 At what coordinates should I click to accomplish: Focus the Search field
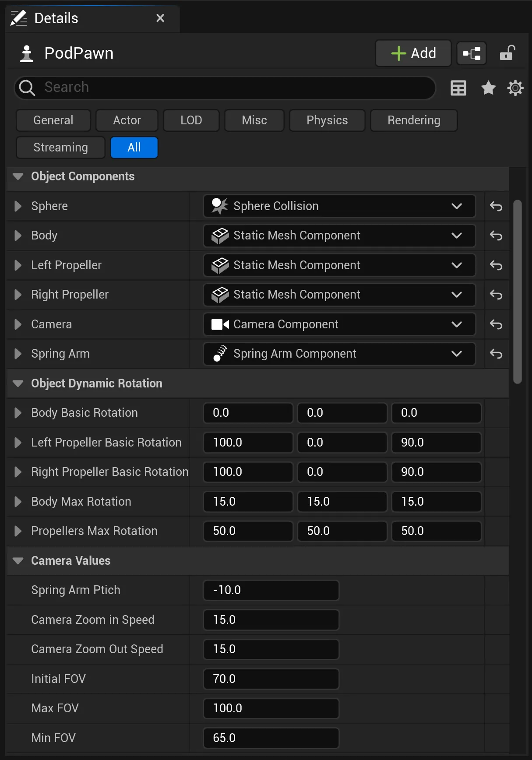(x=225, y=88)
